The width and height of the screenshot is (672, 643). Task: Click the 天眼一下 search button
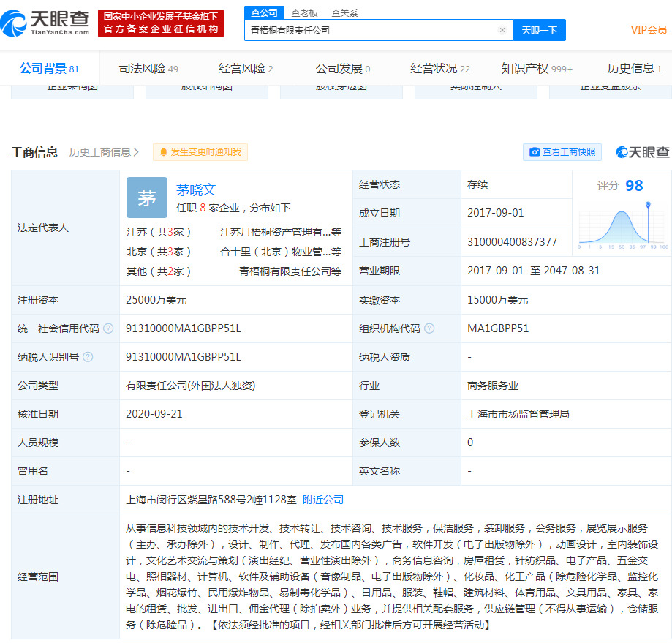click(x=539, y=30)
